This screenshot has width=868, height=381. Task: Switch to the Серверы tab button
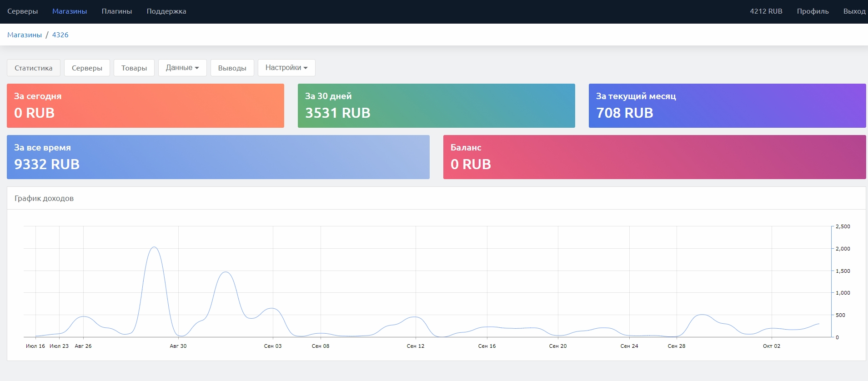87,68
